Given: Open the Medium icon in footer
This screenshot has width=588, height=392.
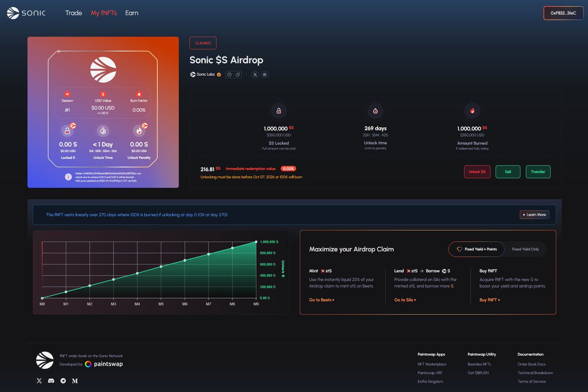Looking at the screenshot, I should click(x=75, y=381).
